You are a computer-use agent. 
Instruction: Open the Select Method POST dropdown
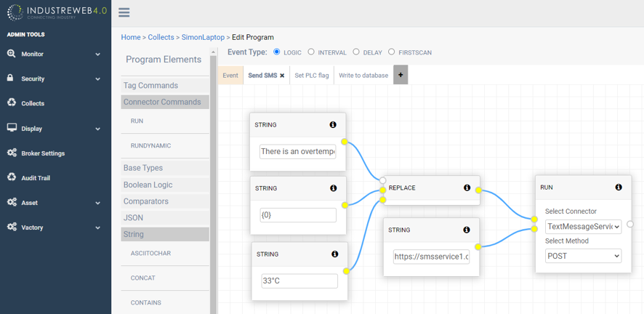point(583,256)
